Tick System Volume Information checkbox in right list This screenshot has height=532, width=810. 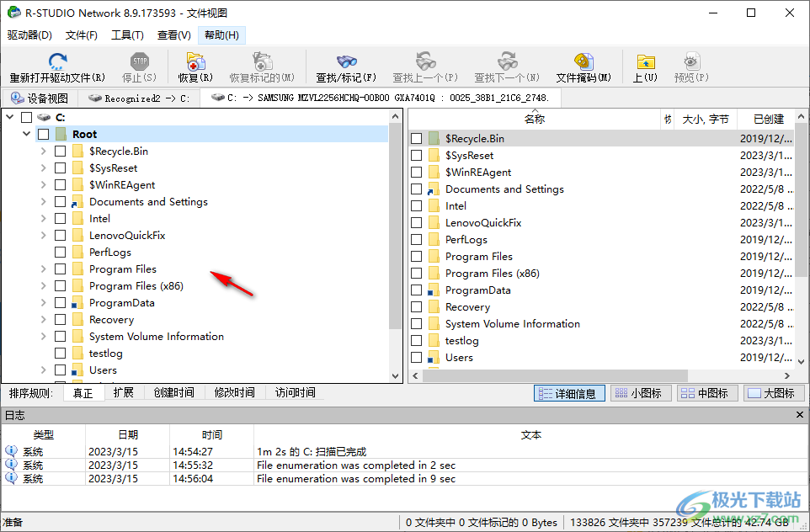[416, 324]
